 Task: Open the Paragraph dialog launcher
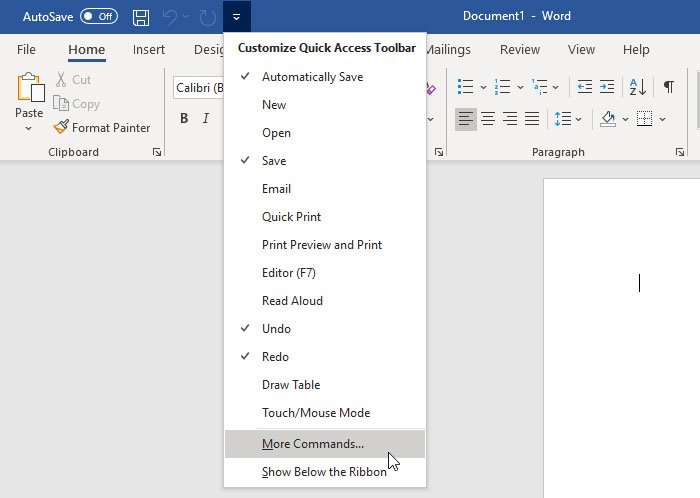tap(680, 152)
